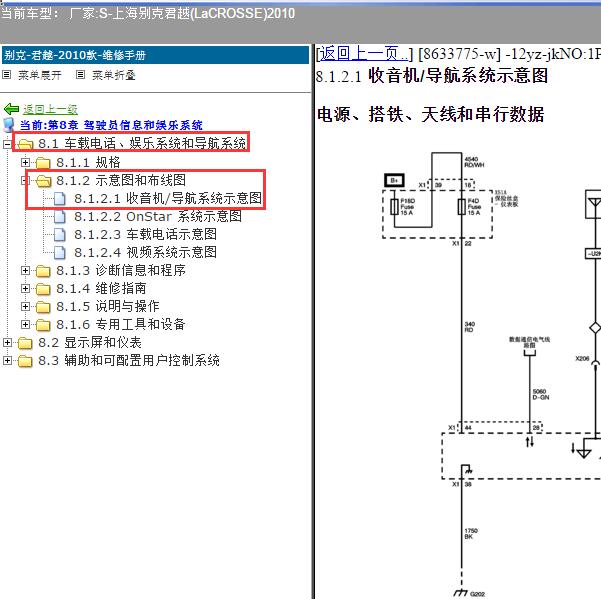Select the 8.1.5 说明与操作 entry
This screenshot has width=601, height=599.
tap(108, 307)
